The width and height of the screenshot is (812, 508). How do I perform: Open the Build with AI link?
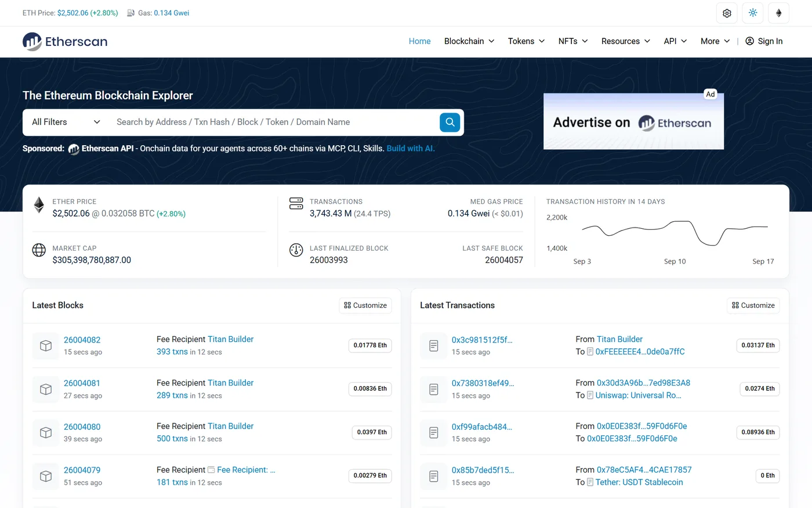pyautogui.click(x=411, y=149)
